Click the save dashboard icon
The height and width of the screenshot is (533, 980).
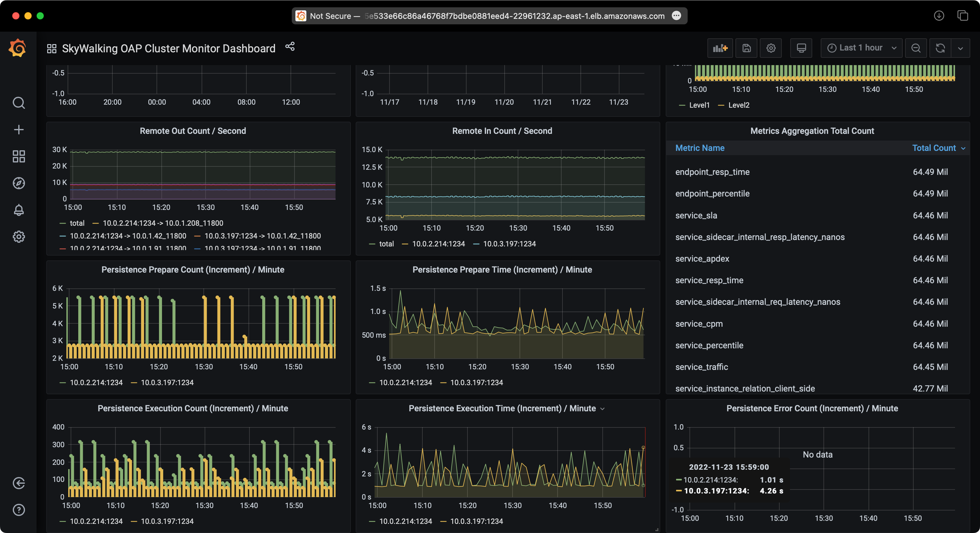746,48
